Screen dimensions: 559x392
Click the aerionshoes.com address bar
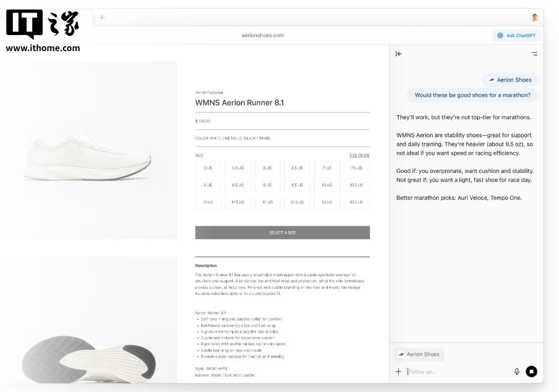262,36
